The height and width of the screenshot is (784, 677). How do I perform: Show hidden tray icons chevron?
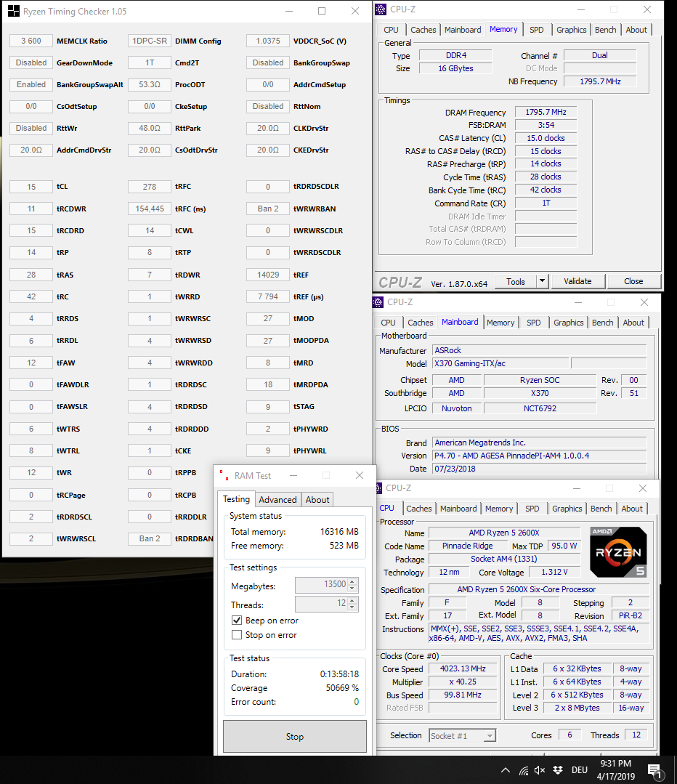tap(506, 770)
